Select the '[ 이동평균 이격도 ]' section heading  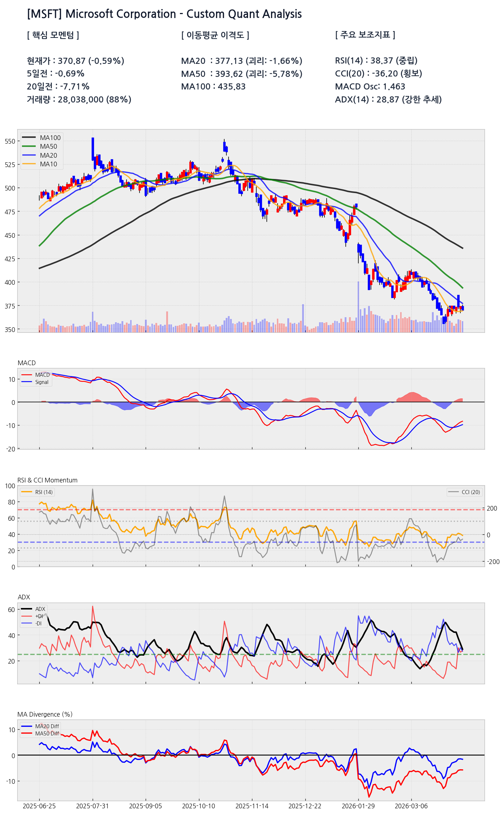[215, 35]
